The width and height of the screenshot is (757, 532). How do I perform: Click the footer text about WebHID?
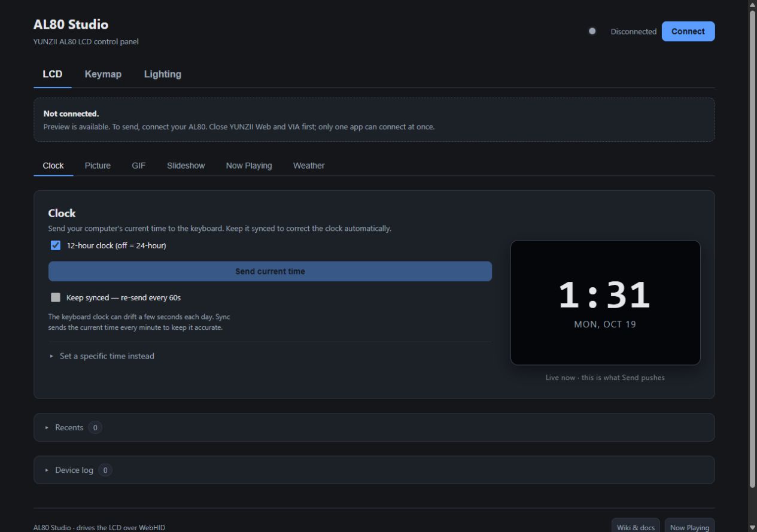tap(99, 528)
